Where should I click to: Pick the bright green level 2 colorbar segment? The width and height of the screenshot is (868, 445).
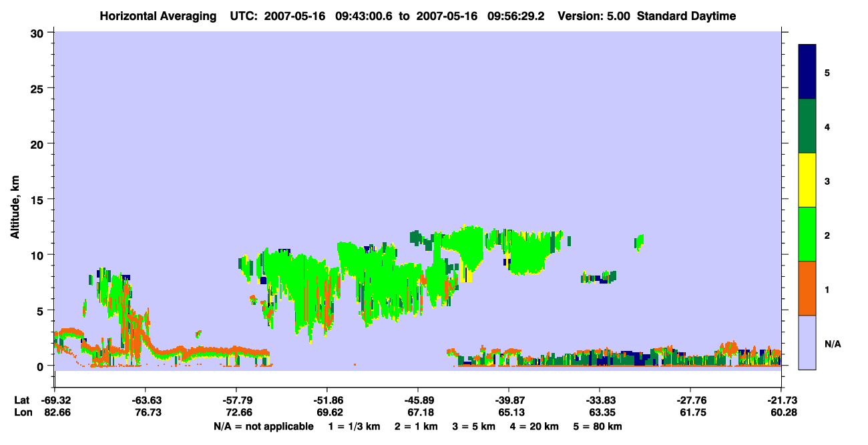tap(807, 234)
